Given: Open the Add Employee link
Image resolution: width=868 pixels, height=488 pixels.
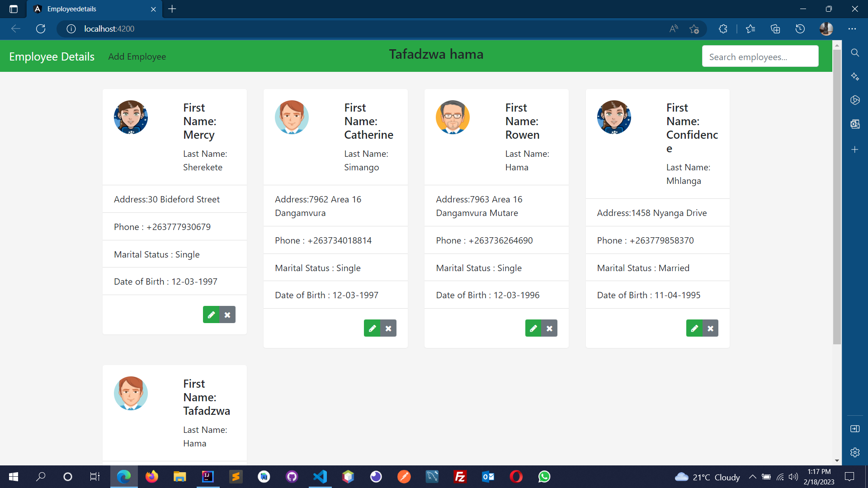Looking at the screenshot, I should coord(137,56).
